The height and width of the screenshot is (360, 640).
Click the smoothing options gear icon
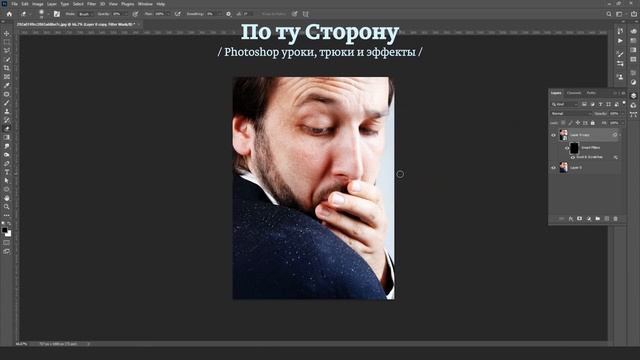(x=229, y=14)
